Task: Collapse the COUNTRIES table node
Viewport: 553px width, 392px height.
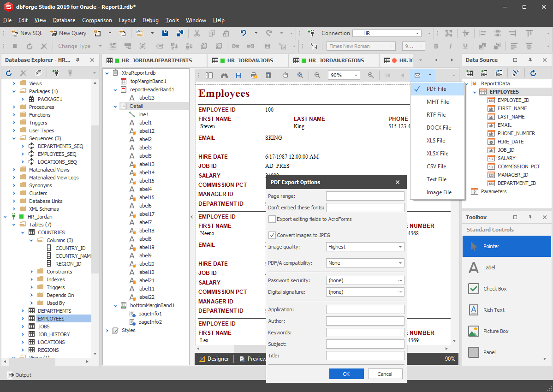Action: [23, 232]
